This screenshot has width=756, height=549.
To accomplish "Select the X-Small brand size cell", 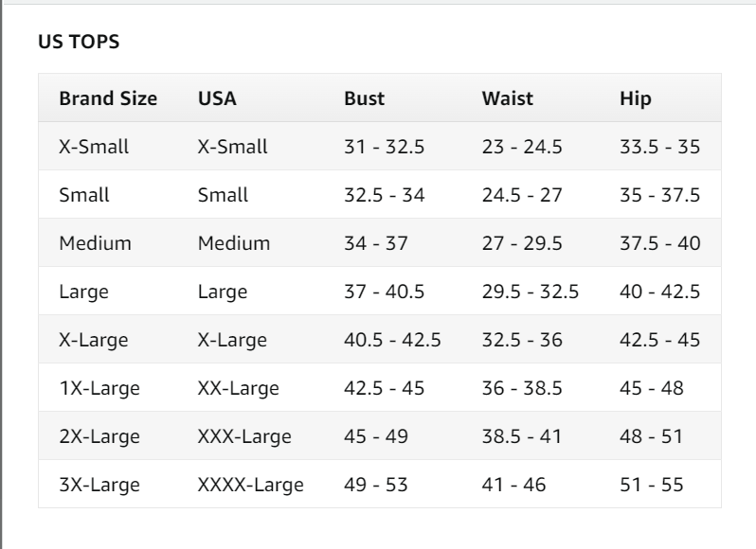I will point(94,147).
